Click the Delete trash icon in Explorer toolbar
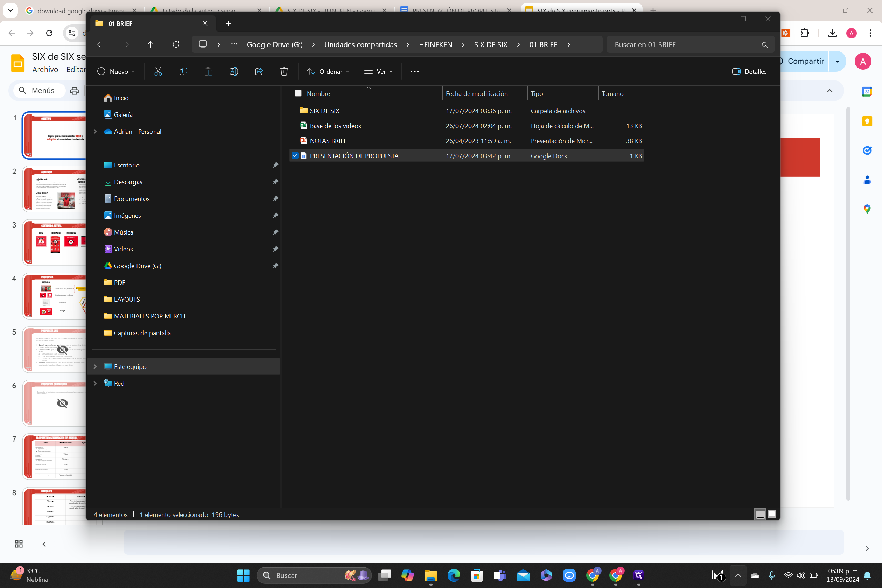 [284, 71]
